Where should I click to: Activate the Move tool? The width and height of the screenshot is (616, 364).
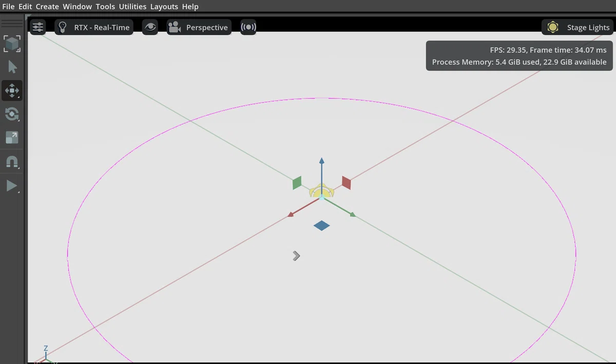[12, 90]
